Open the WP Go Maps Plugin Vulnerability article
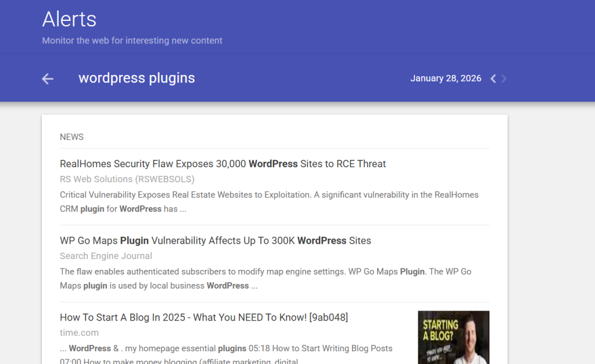Viewport: 595px width, 364px height. [x=215, y=240]
